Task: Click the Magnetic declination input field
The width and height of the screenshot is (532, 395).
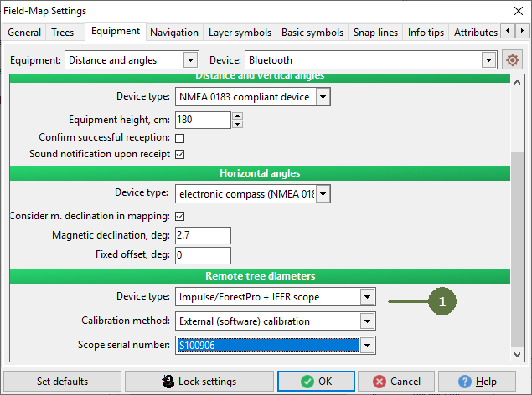Action: coord(203,235)
